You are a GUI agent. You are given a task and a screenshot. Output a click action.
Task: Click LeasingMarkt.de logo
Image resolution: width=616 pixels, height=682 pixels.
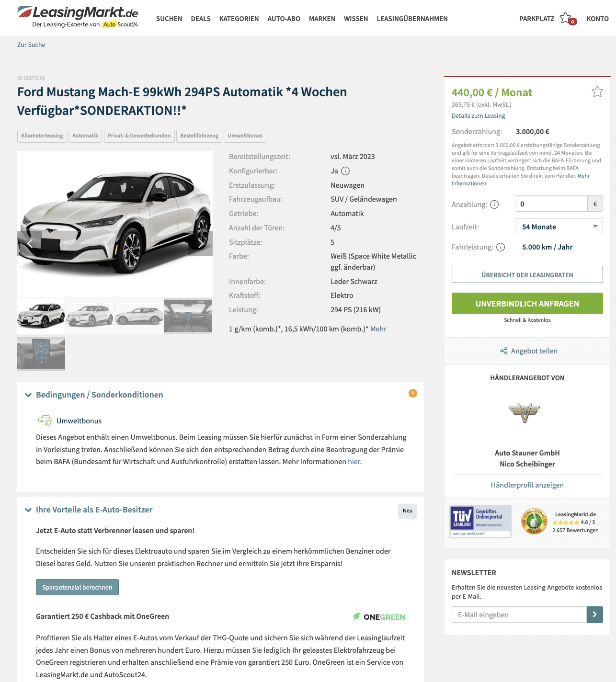click(78, 17)
